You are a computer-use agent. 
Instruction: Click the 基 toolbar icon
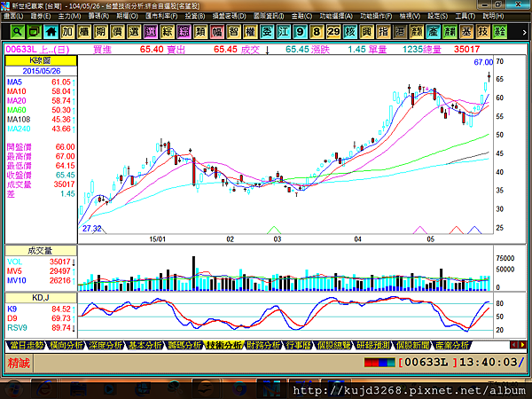point(466,32)
